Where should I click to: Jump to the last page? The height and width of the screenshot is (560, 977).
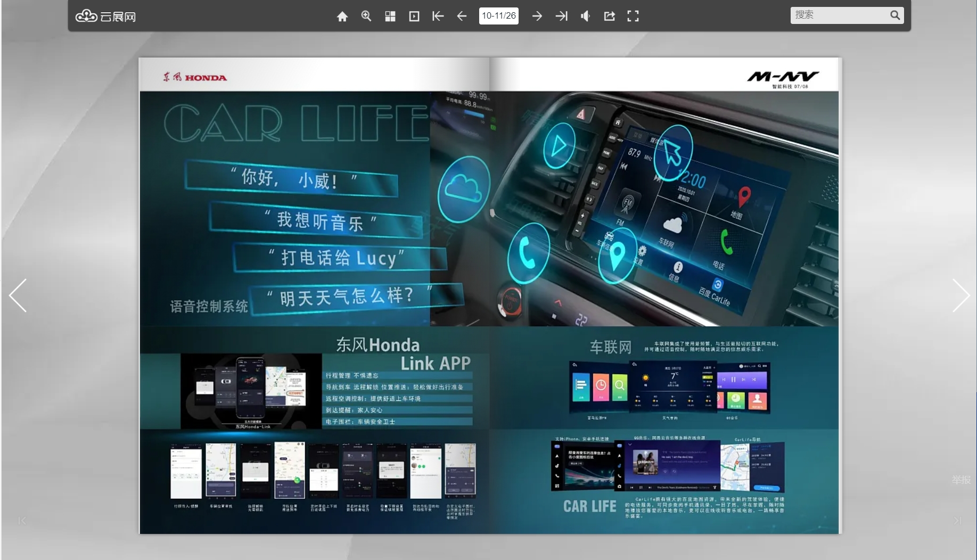pos(562,16)
